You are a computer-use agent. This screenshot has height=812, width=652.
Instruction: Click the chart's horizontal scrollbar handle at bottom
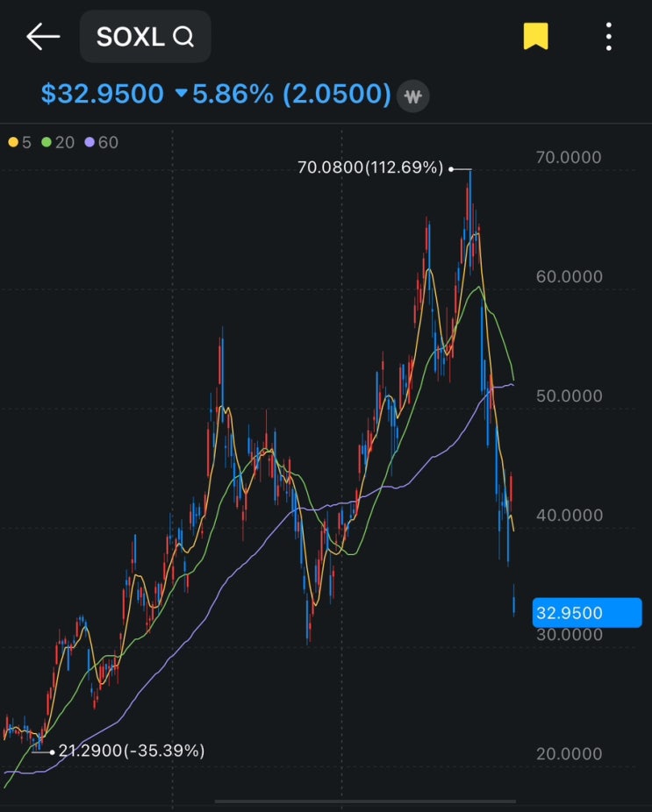click(365, 801)
